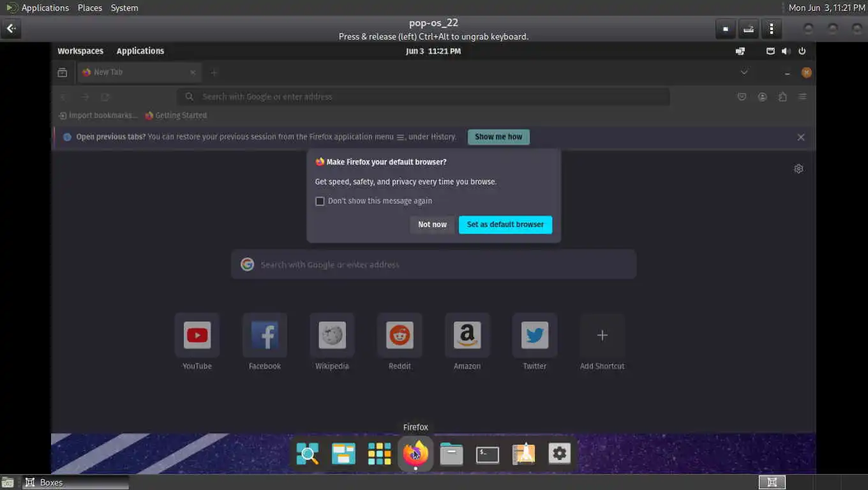Image resolution: width=868 pixels, height=490 pixels.
Task: Open Pop!_OS Applications in top bar
Action: (140, 51)
